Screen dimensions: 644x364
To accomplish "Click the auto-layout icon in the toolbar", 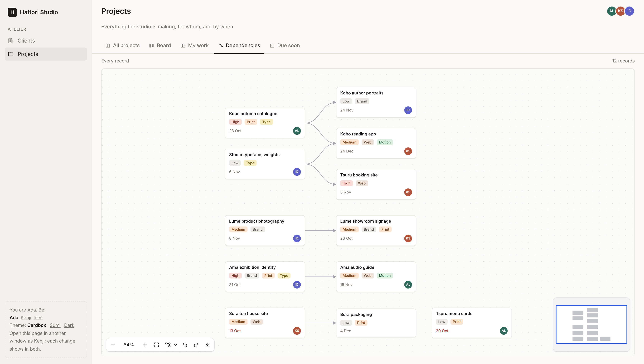I will click(168, 345).
